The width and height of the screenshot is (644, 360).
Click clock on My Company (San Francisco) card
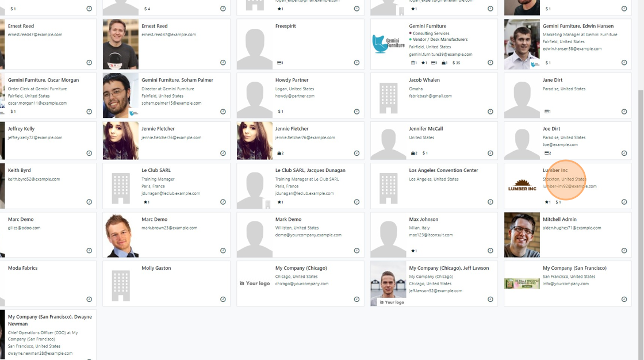click(624, 299)
